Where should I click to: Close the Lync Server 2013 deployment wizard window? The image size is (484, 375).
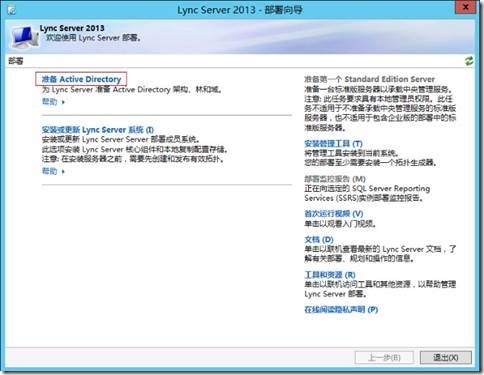(x=466, y=7)
